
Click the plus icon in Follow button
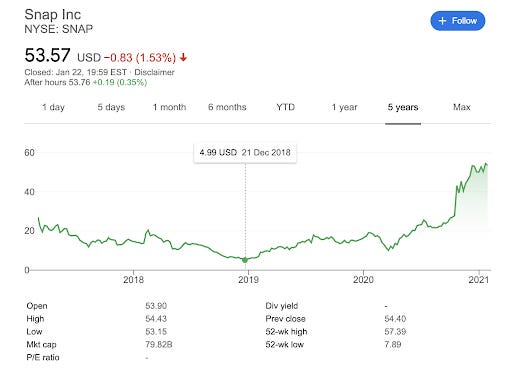pos(442,21)
